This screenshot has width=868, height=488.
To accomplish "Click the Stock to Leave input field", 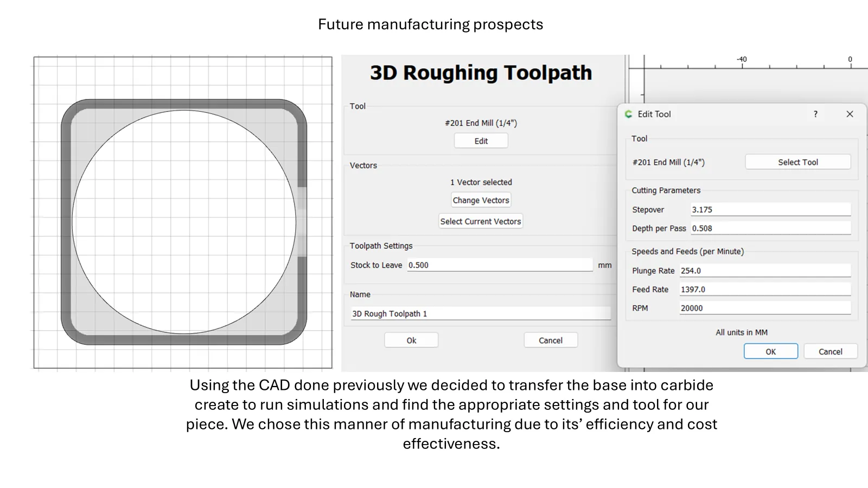I will pyautogui.click(x=500, y=265).
